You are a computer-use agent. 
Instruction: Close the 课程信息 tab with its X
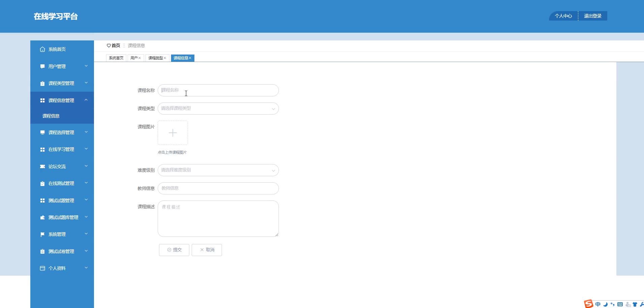point(190,58)
